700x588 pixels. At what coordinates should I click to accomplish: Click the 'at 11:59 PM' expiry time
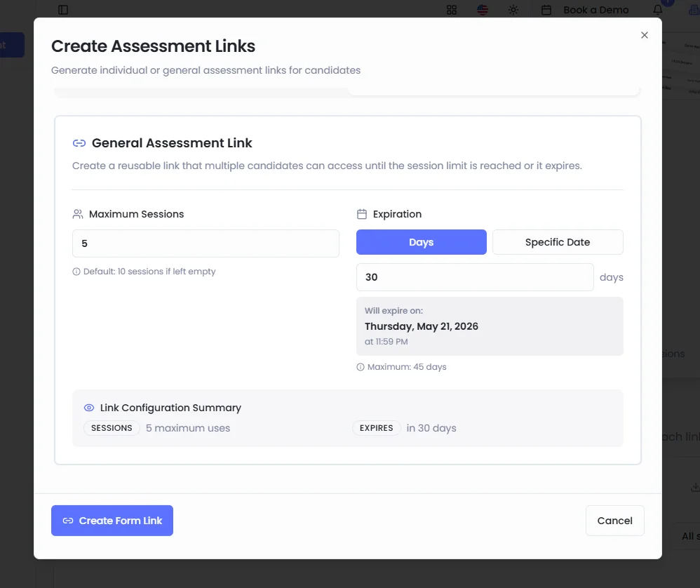tap(386, 342)
